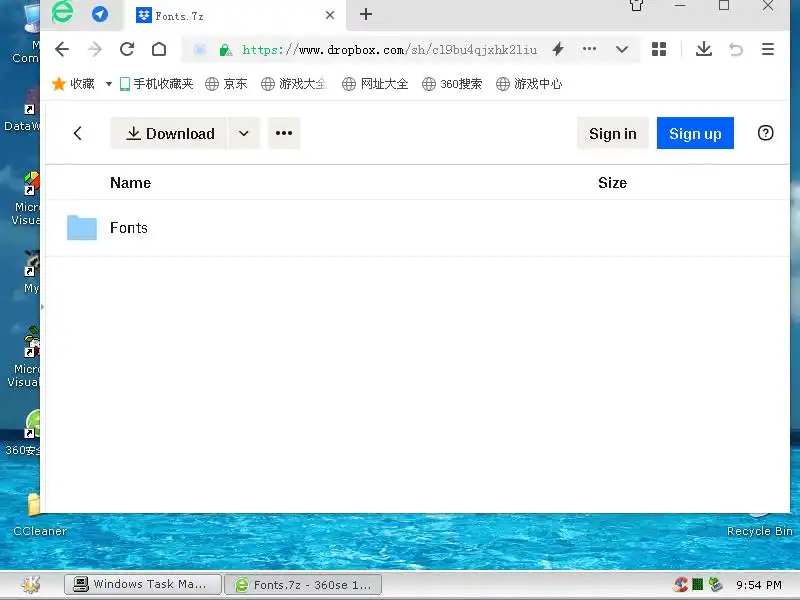Click the lightning speed mode icon

click(558, 49)
